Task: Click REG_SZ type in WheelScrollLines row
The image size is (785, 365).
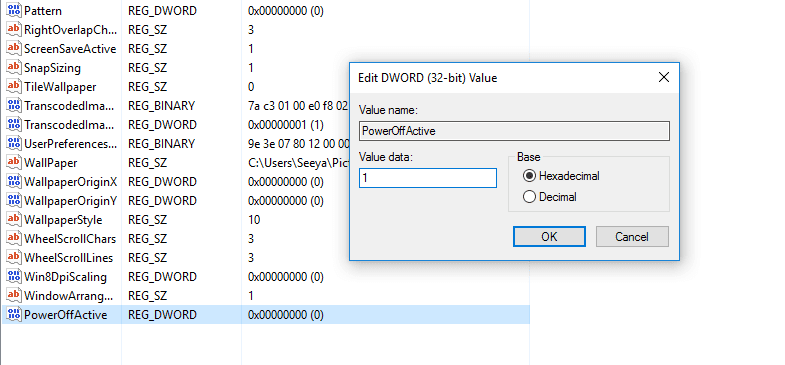Action: pyautogui.click(x=148, y=258)
